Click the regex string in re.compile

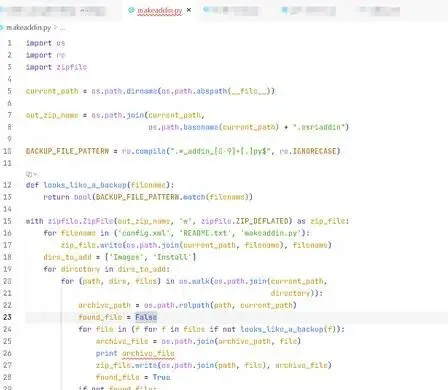pyautogui.click(x=221, y=151)
